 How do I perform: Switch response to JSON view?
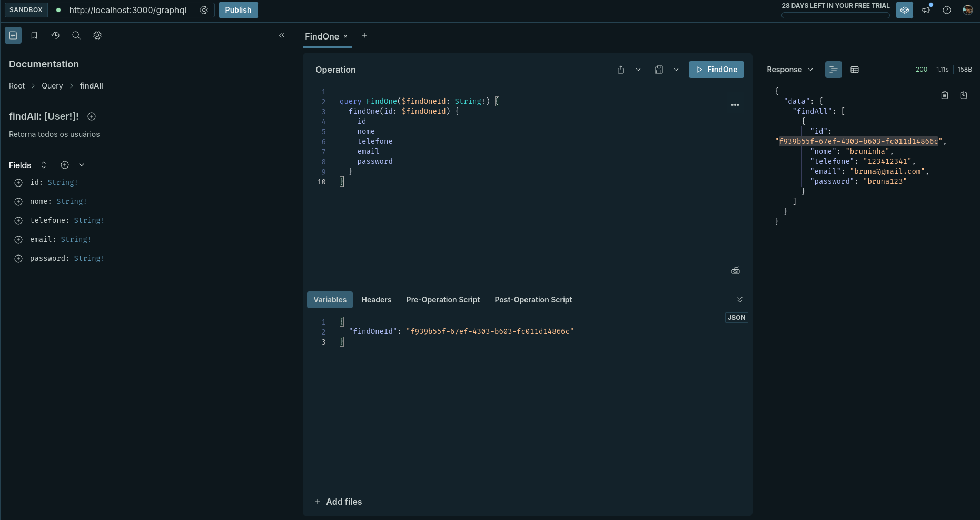[834, 70]
